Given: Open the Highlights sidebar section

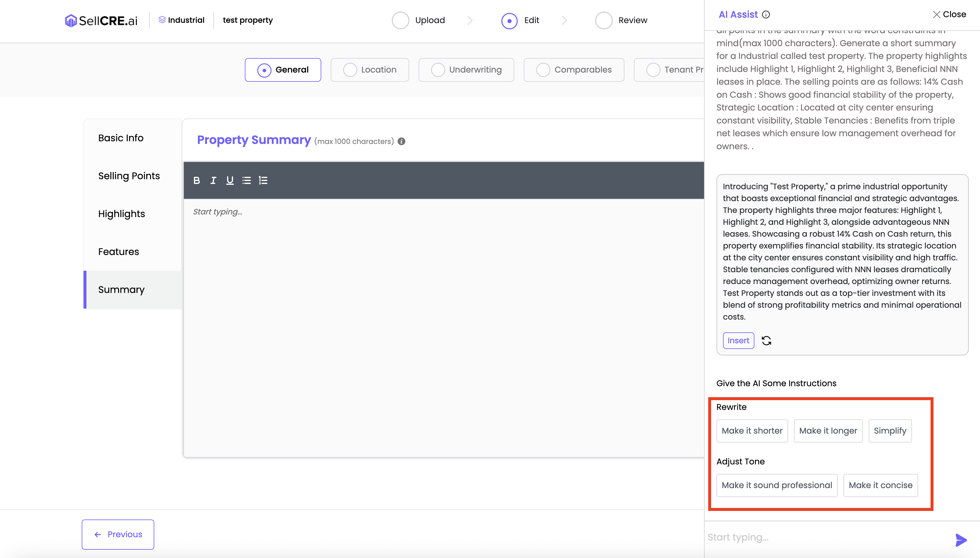Looking at the screenshot, I should 121,214.
